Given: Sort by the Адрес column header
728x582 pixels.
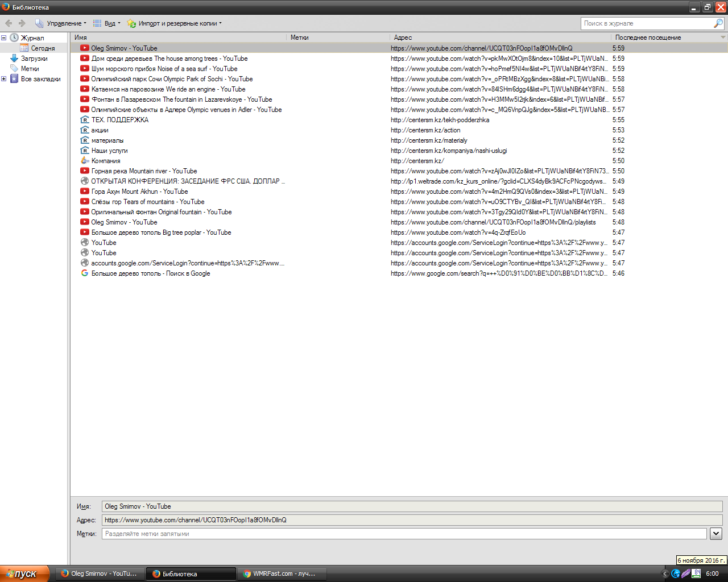Looking at the screenshot, I should click(500, 38).
